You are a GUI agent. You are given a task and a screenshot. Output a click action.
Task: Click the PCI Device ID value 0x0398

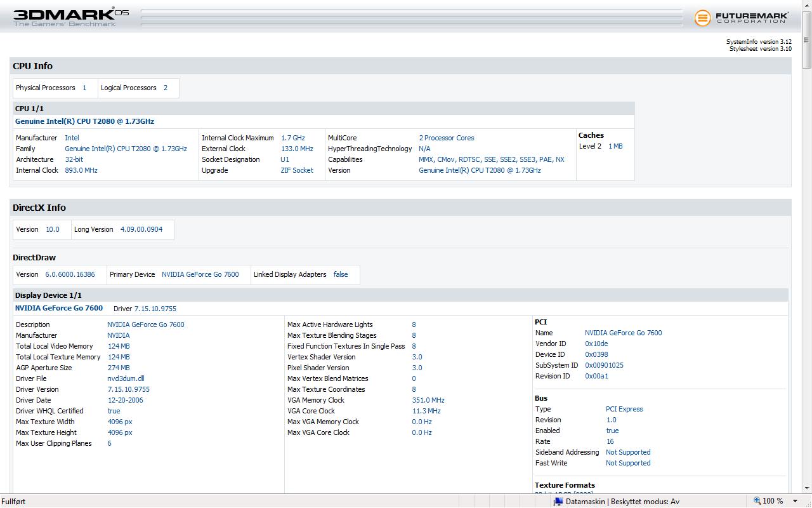(596, 354)
